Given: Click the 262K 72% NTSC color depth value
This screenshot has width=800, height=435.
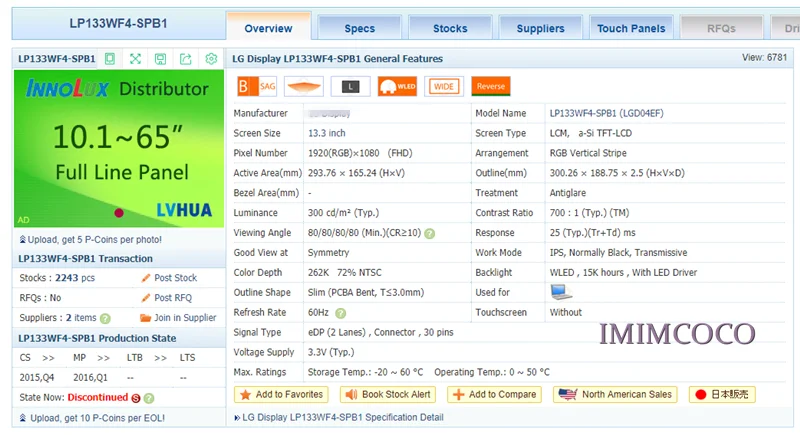Looking at the screenshot, I should click(344, 272).
